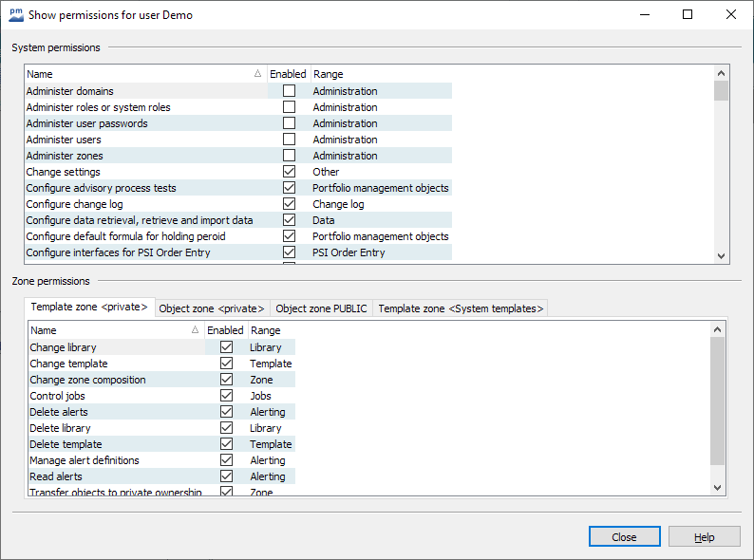Enable the Administer domains checkbox
Viewport: 754px width, 560px height.
(289, 91)
